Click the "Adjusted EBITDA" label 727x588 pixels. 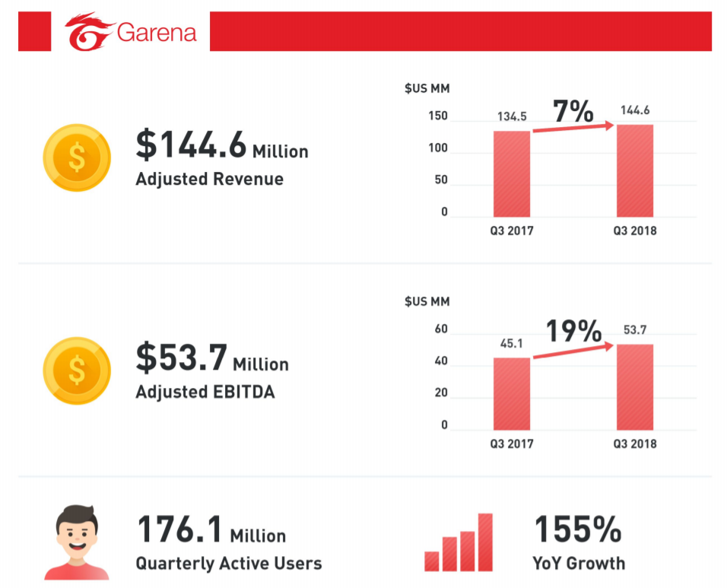tap(205, 392)
